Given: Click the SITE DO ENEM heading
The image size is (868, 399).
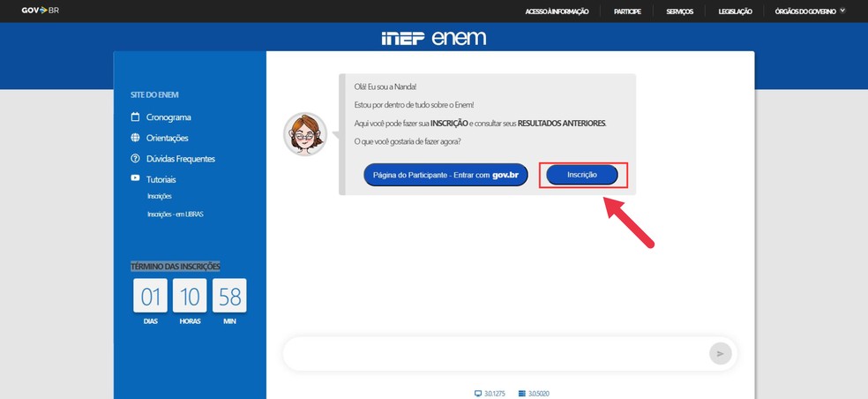Looking at the screenshot, I should tap(154, 94).
